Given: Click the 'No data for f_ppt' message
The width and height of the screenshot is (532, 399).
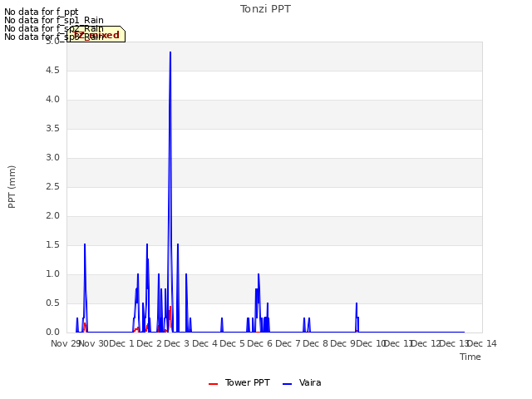Looking at the screenshot, I should tap(42, 12).
